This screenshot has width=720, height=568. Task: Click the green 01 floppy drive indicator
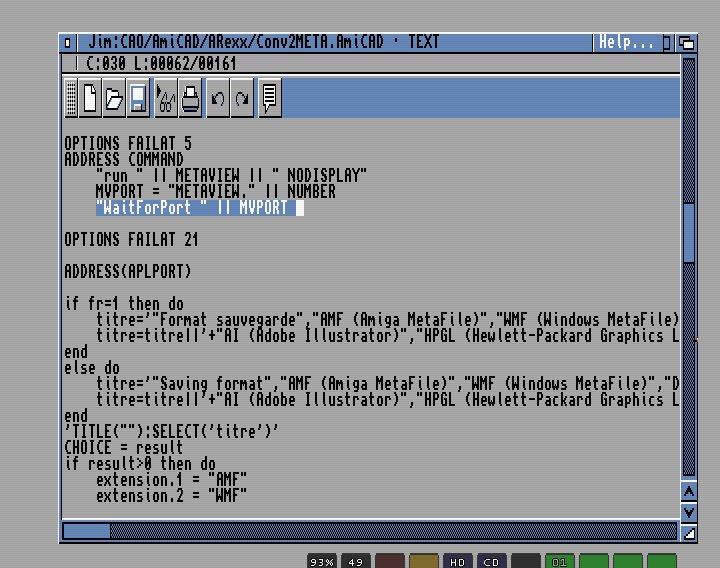[559, 562]
